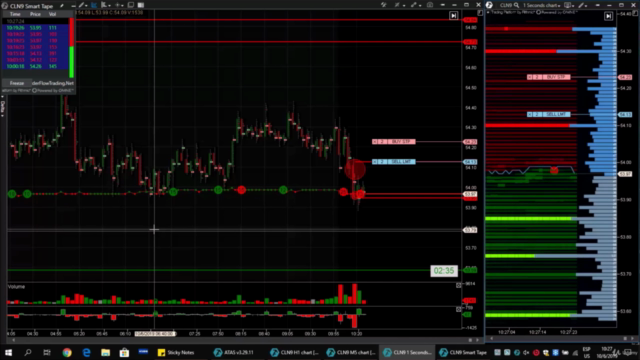This screenshot has height=360, width=640.
Task: Launch Google Chrome from taskbar
Action: [67, 352]
